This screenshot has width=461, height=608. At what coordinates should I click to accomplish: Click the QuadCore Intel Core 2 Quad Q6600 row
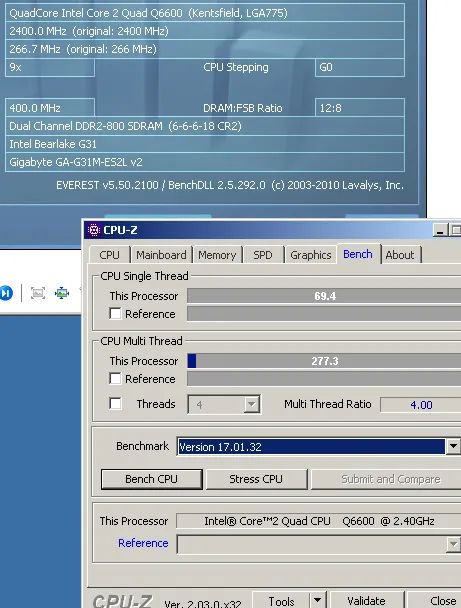click(205, 13)
